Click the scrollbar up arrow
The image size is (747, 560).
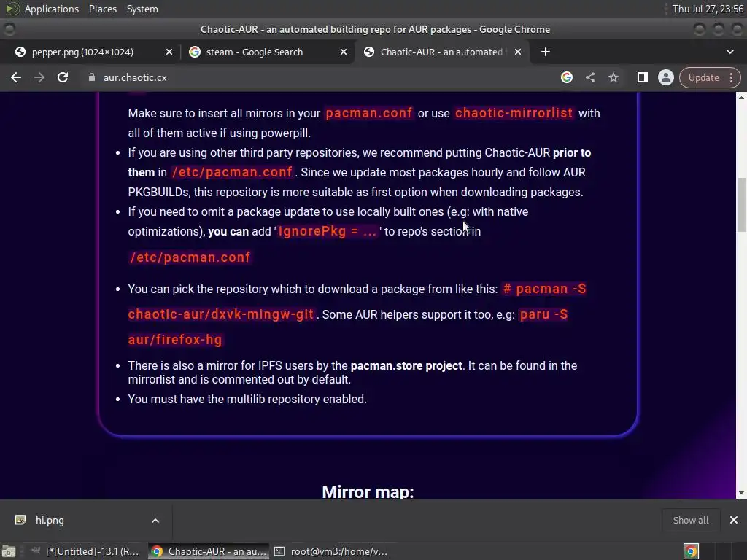tap(741, 98)
